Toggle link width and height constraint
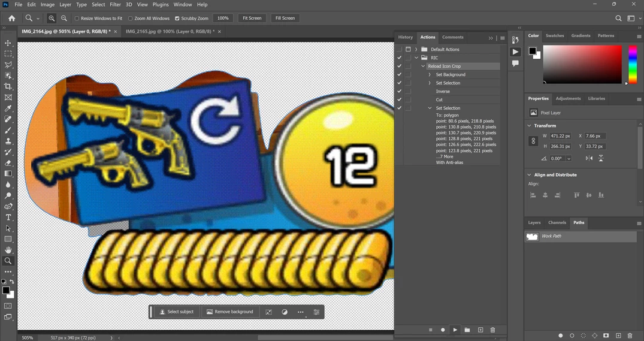Screen dimensions: 644x341 (533, 141)
